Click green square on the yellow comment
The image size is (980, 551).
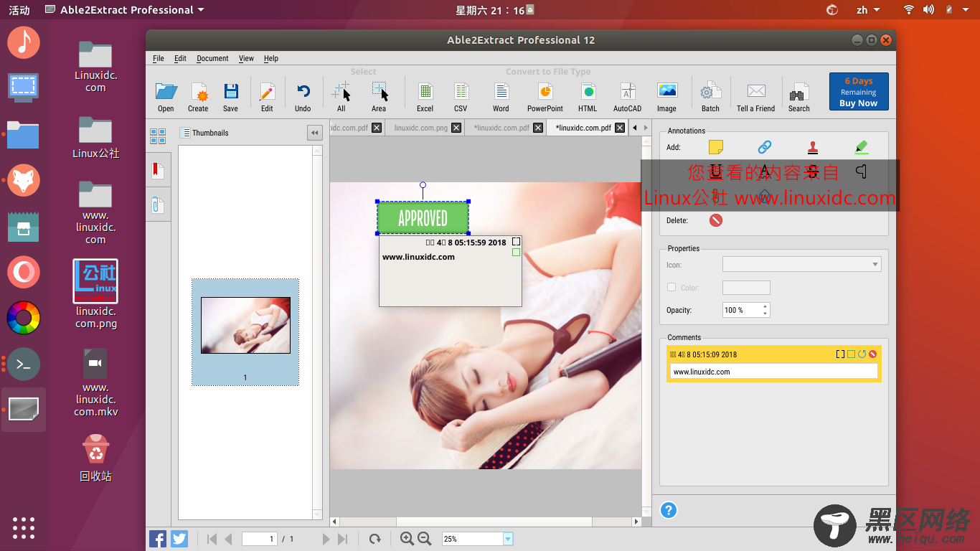click(x=852, y=354)
